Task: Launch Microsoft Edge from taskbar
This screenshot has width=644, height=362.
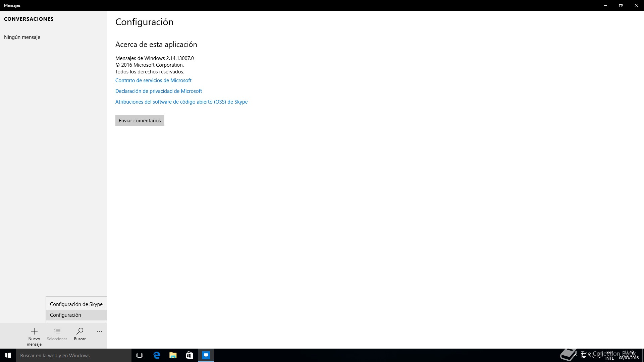Action: point(156,355)
